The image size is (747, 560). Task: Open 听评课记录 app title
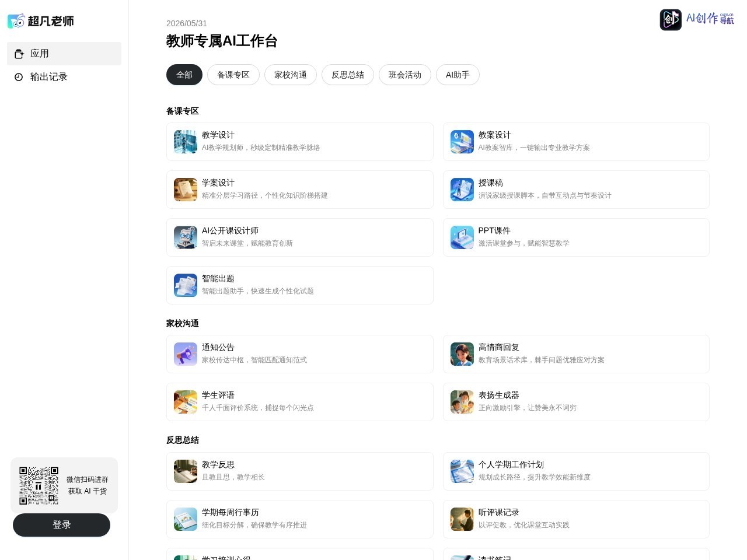pos(499,512)
